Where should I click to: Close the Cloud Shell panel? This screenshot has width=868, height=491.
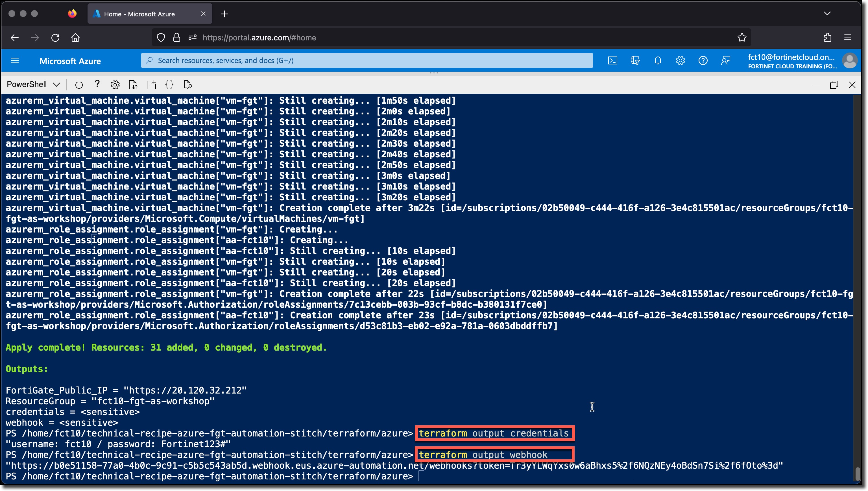click(852, 85)
